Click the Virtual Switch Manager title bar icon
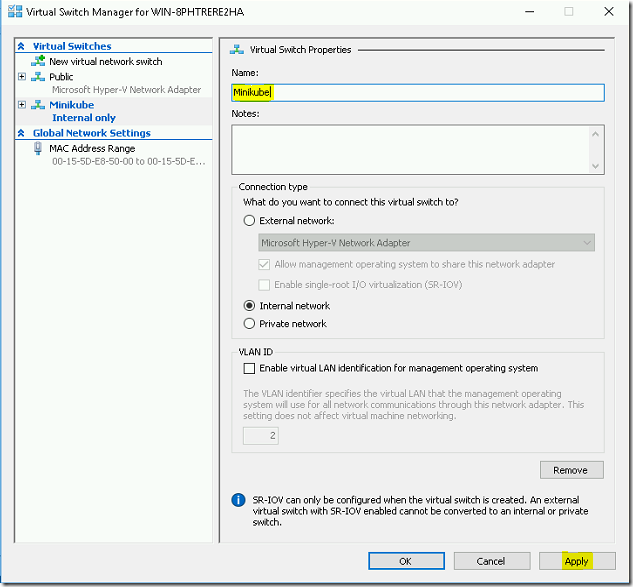633x587 pixels. (x=15, y=12)
